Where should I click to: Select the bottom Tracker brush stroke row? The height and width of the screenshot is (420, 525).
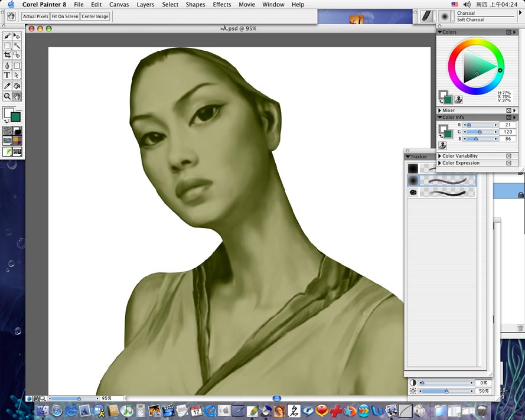tap(441, 193)
